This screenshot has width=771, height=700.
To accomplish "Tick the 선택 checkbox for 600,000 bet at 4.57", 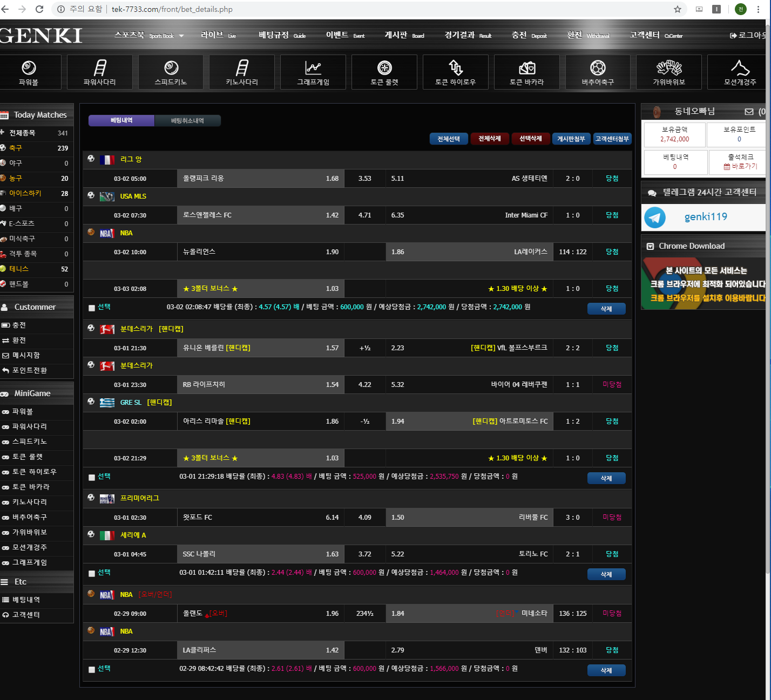I will [92, 308].
